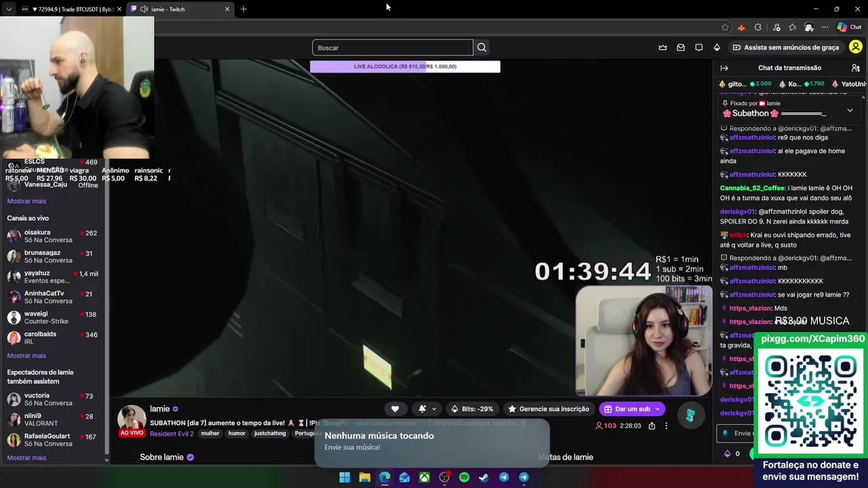This screenshot has height=488, width=868.
Task: Open browser media control icon
Action: [776, 27]
